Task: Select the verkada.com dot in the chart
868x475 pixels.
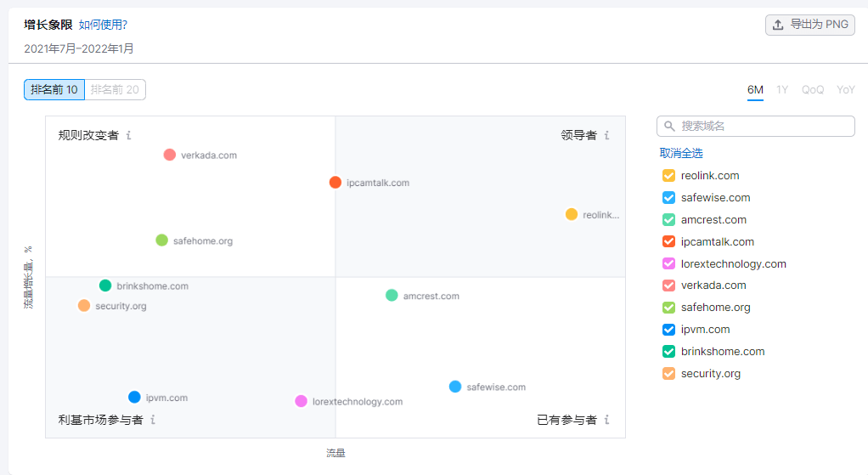Action: point(170,155)
